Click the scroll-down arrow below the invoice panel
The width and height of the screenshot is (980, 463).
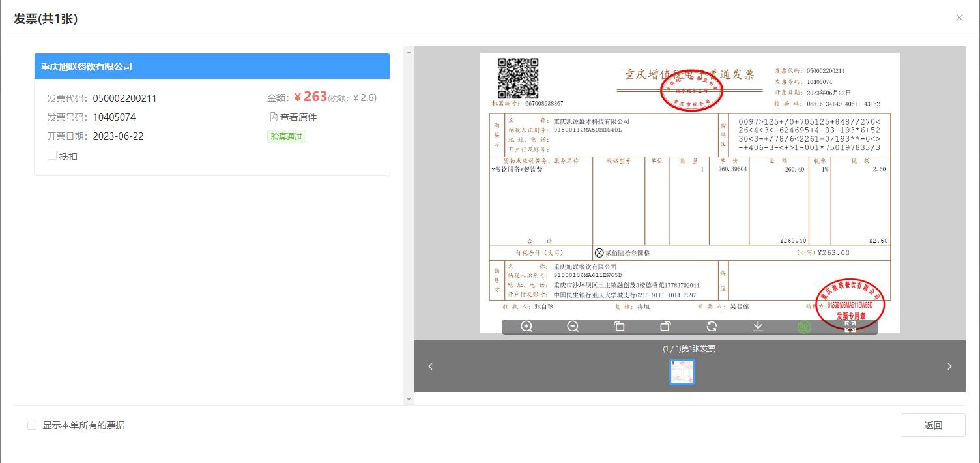[x=409, y=398]
